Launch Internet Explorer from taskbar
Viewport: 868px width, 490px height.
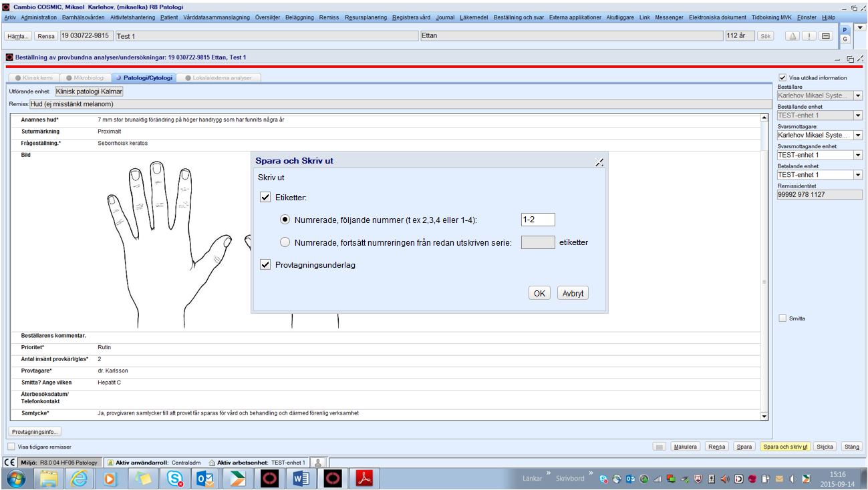pos(79,478)
